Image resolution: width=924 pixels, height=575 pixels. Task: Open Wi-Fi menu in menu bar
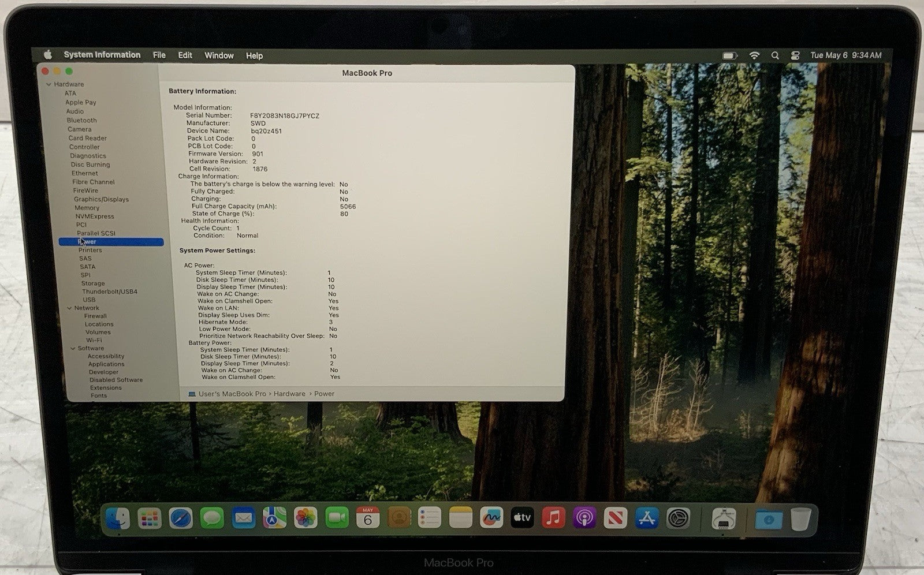754,55
